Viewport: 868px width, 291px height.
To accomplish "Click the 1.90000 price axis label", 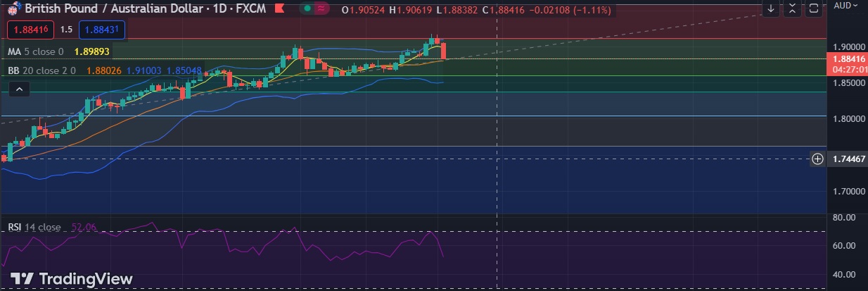I will (848, 47).
